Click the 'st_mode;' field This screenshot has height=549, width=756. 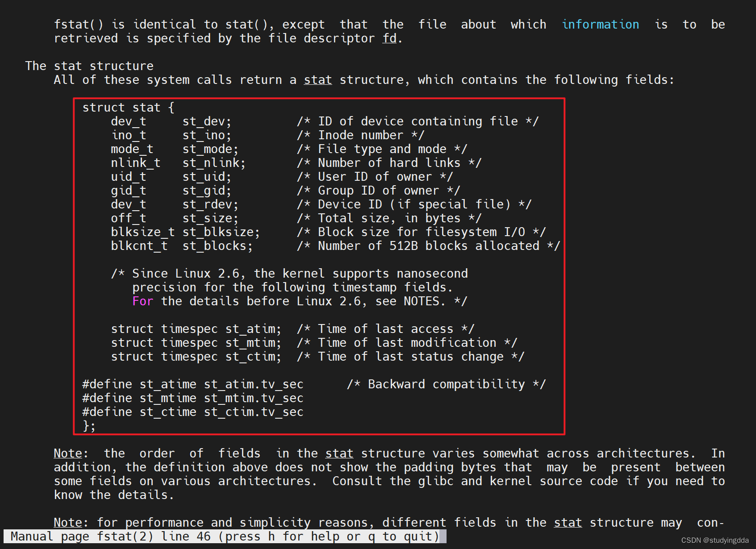pos(211,149)
